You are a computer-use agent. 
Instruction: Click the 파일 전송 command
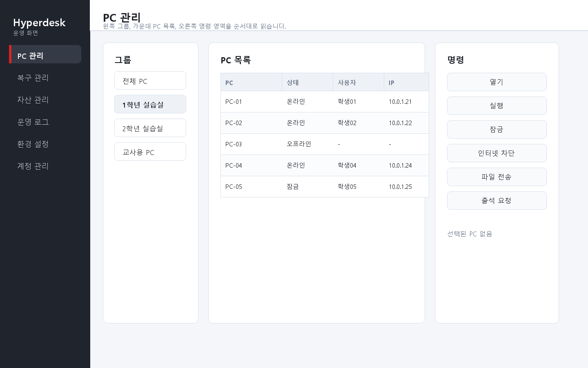497,177
